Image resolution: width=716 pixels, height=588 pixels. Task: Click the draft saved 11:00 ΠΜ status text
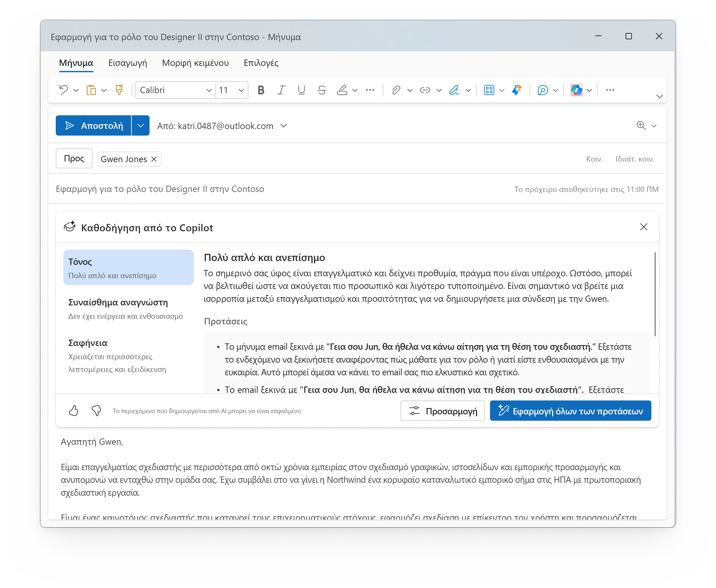pos(586,189)
